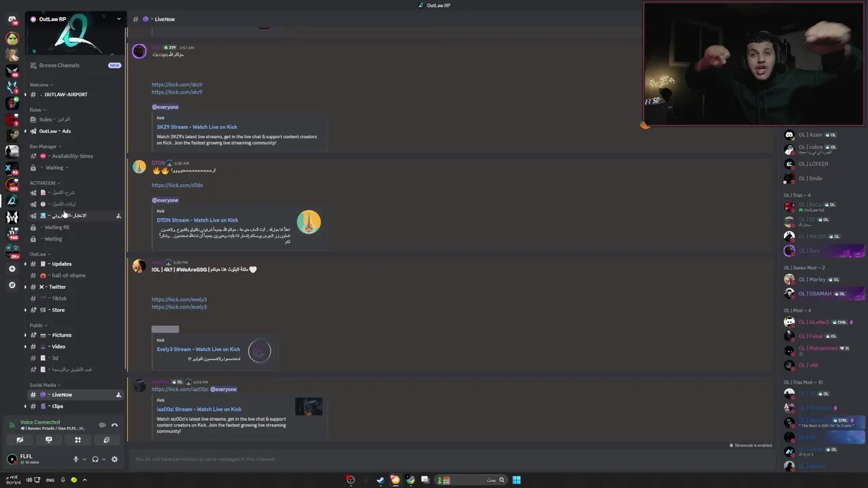Viewport: 868px width, 488px height.
Task: Click the D7DN embed thumbnail image
Action: coord(309,222)
